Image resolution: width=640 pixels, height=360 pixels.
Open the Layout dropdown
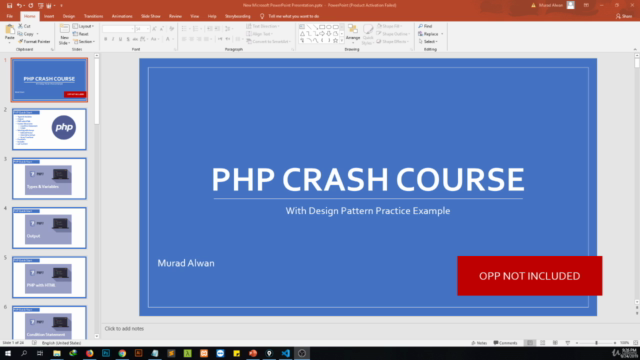(84, 26)
